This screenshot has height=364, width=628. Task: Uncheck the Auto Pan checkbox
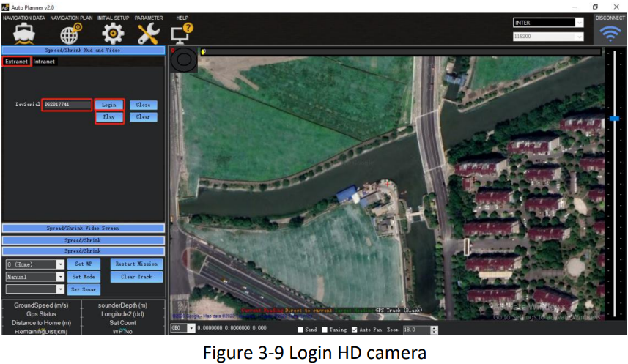(x=355, y=330)
